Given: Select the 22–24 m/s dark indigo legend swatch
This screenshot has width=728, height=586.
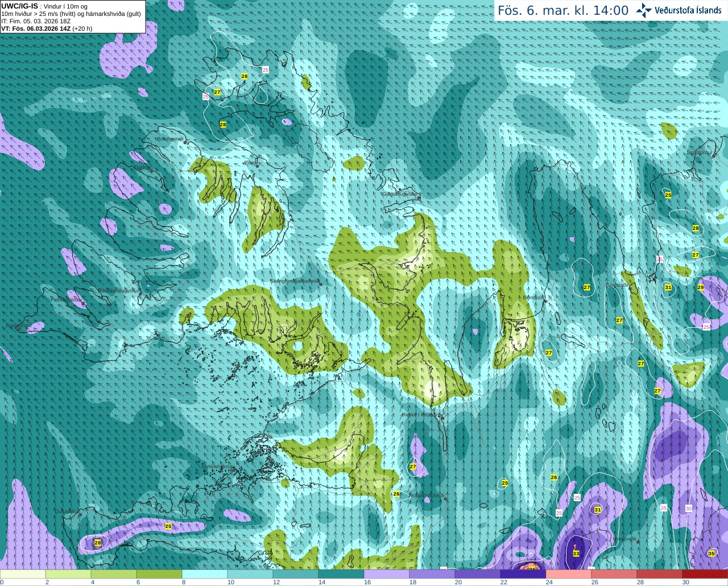Looking at the screenshot, I should (x=523, y=574).
